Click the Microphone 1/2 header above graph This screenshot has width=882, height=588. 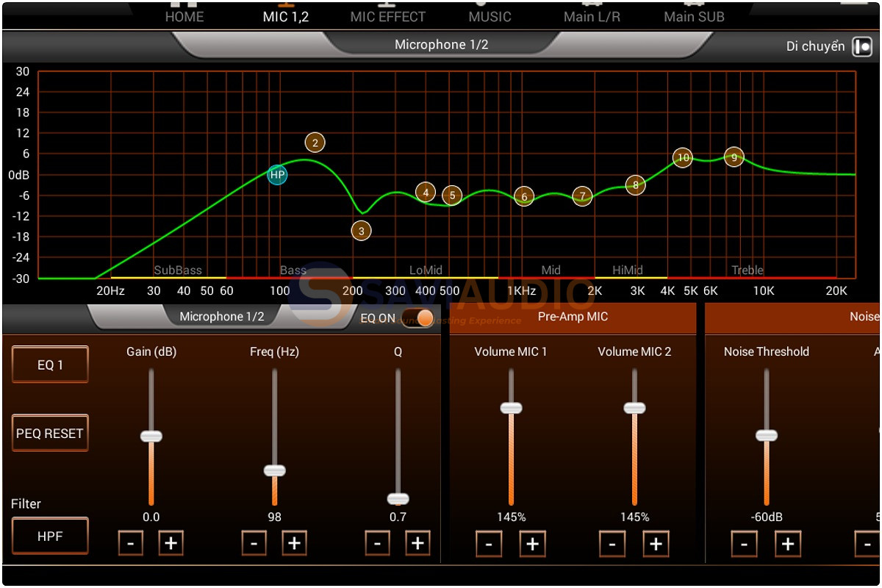442,44
